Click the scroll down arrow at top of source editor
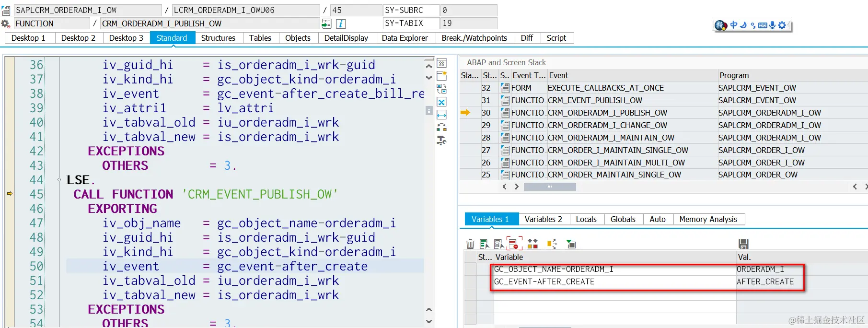The width and height of the screenshot is (868, 328). pos(429,77)
